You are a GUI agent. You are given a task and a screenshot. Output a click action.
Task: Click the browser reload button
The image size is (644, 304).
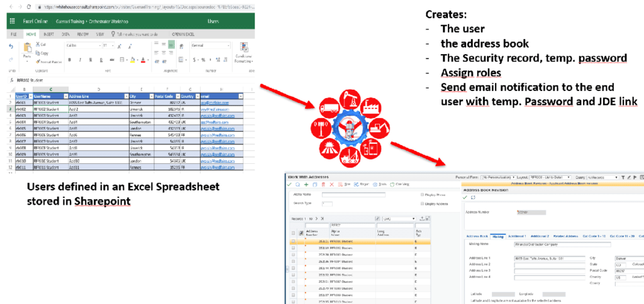[29, 7]
